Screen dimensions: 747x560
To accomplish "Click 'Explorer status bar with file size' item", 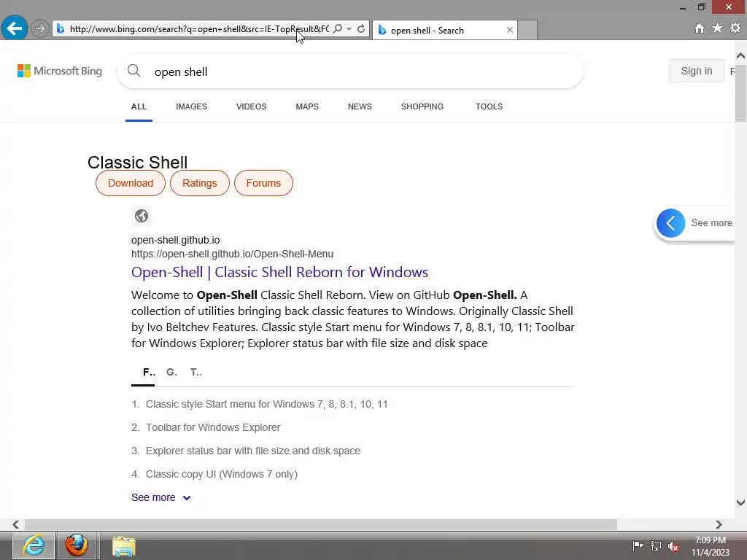I will [253, 451].
